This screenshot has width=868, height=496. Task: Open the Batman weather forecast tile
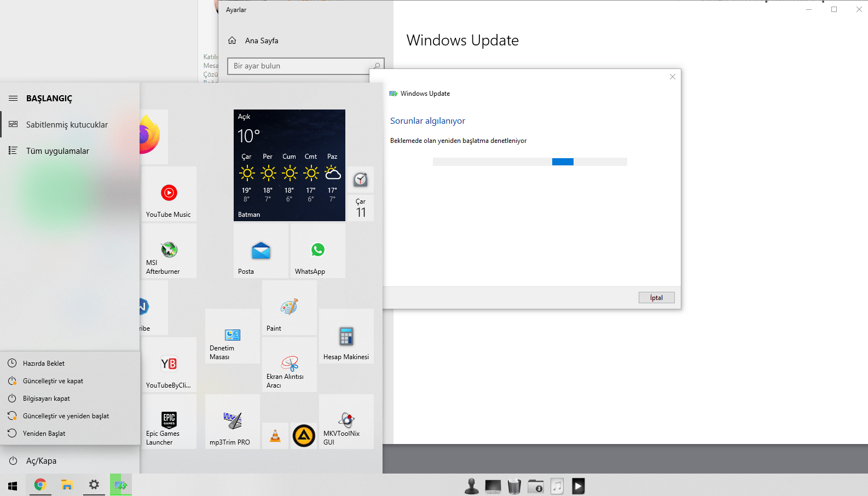pyautogui.click(x=290, y=165)
